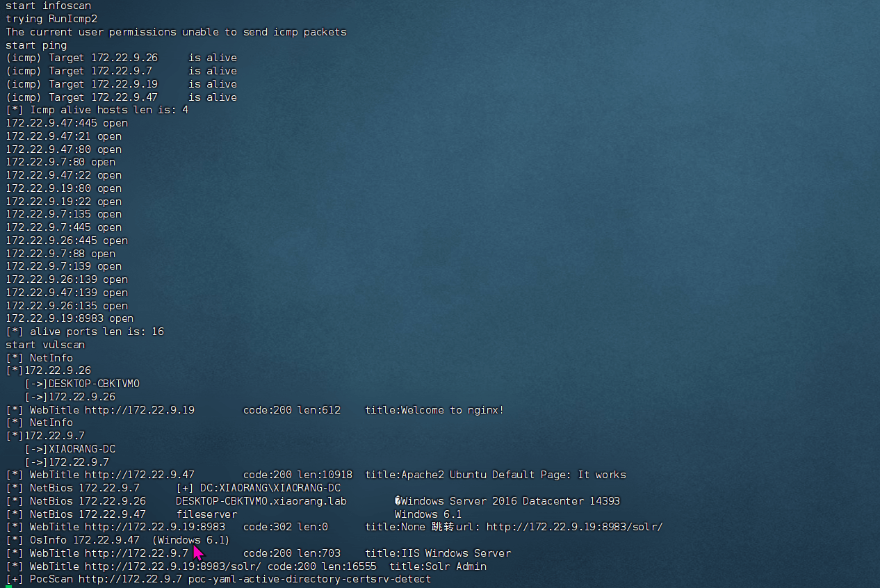Image resolution: width=880 pixels, height=588 pixels.
Task: Click the 'start ping' line
Action: point(36,45)
